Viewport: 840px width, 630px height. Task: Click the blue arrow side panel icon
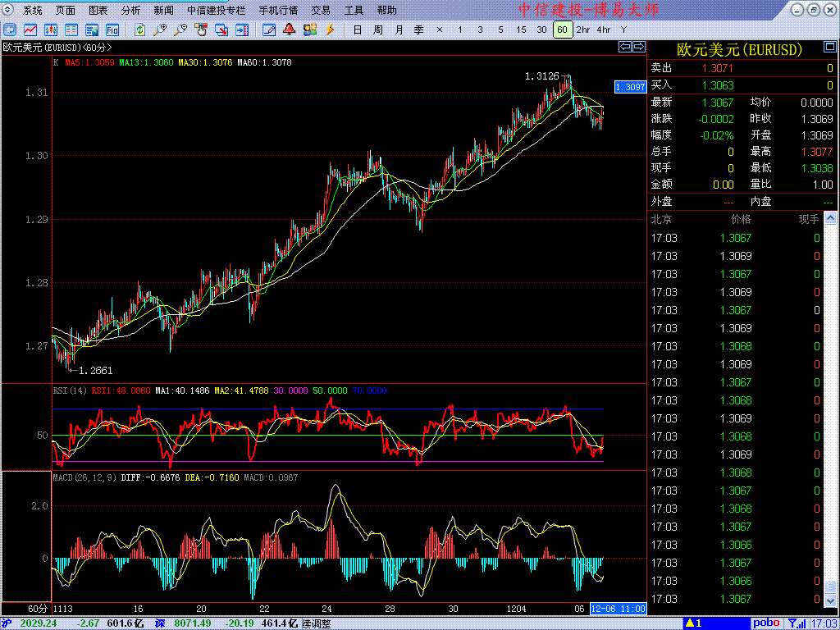(242, 30)
